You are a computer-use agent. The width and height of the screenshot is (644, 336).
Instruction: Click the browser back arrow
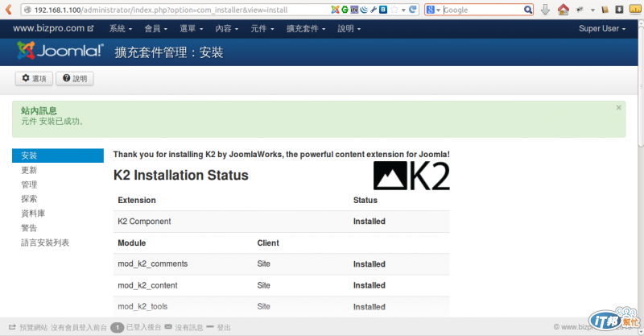tap(8, 10)
